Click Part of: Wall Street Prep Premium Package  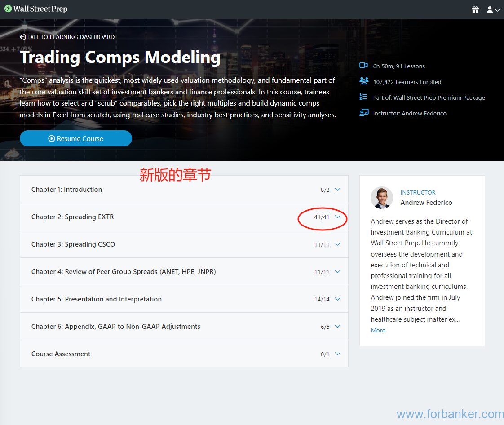[429, 98]
